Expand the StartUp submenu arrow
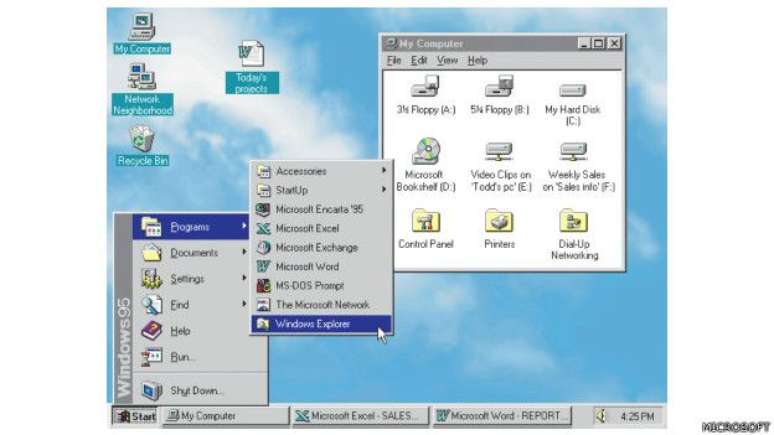The image size is (774, 435). [384, 189]
